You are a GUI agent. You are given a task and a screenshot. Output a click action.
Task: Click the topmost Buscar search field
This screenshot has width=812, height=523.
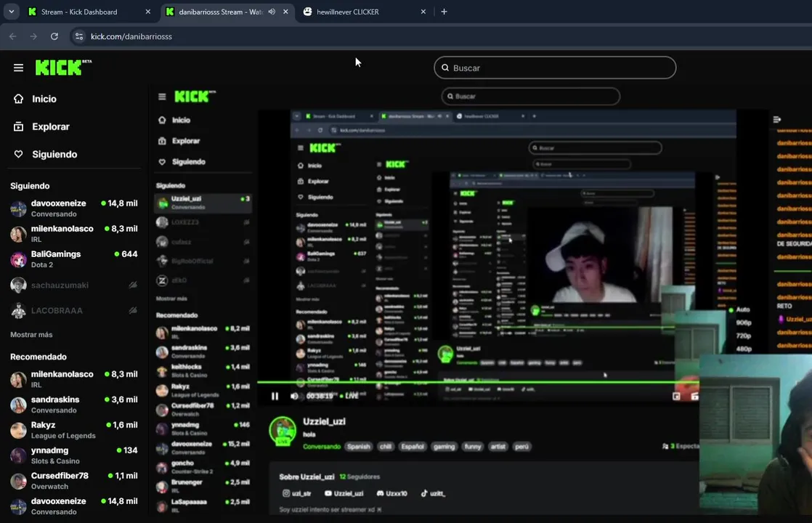point(555,68)
